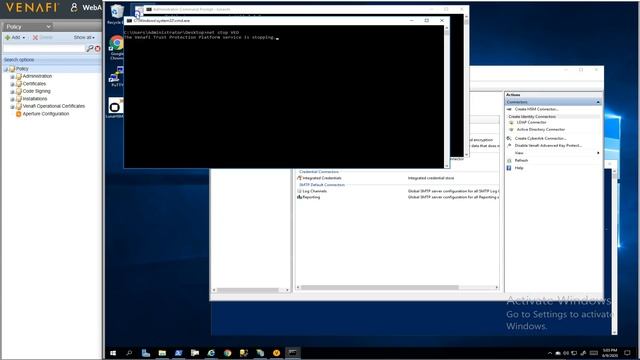Click Create CyberArk Connector key icon
This screenshot has width=640, height=360.
[509, 138]
